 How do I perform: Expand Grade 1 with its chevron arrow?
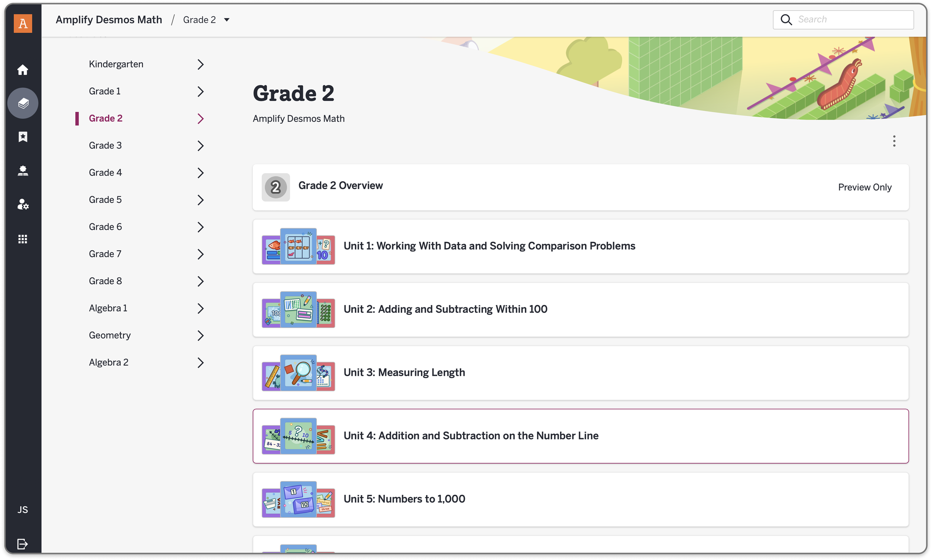click(x=200, y=92)
